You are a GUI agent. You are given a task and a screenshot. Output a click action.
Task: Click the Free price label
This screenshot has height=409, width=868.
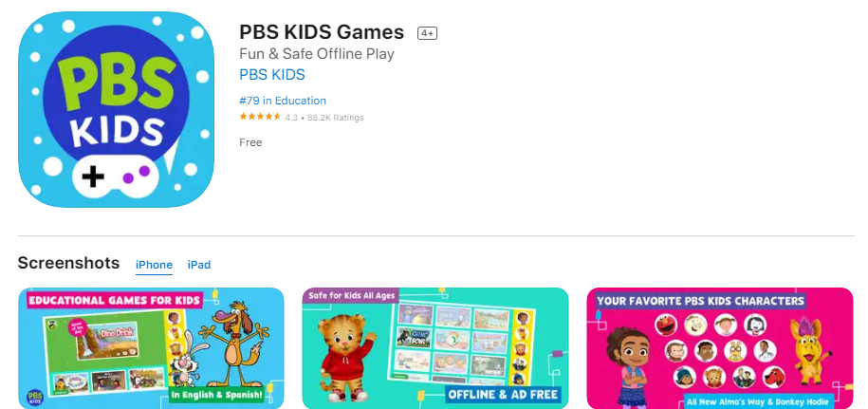pos(250,142)
